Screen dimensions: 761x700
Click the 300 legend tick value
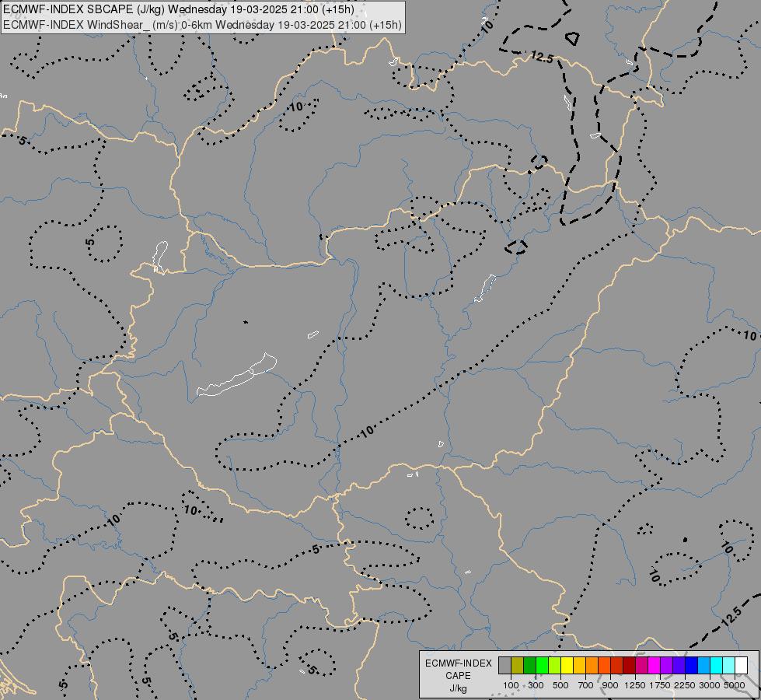(536, 685)
